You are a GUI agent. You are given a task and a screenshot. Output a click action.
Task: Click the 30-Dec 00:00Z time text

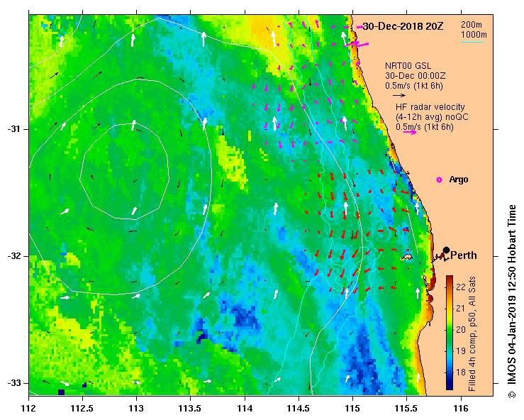[415, 76]
